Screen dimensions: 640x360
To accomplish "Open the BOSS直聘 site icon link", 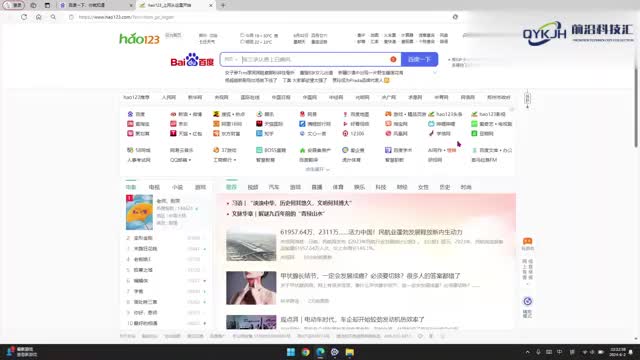I will (271, 150).
